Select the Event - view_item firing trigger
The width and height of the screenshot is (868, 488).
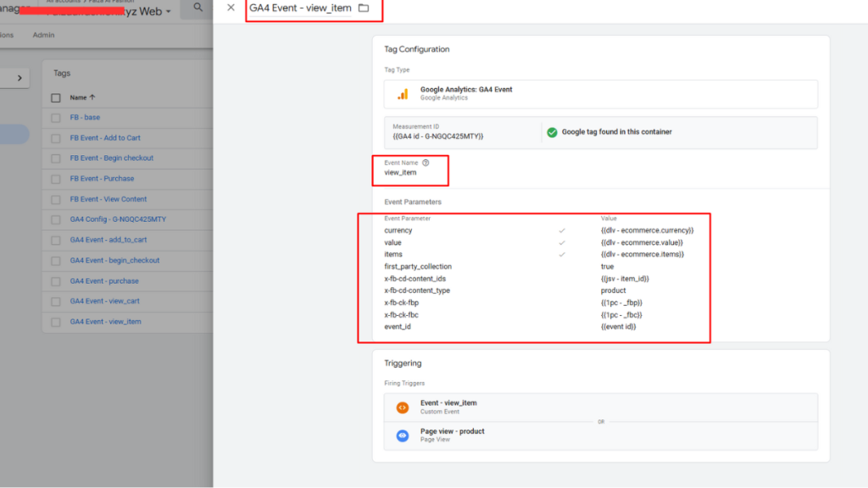601,408
